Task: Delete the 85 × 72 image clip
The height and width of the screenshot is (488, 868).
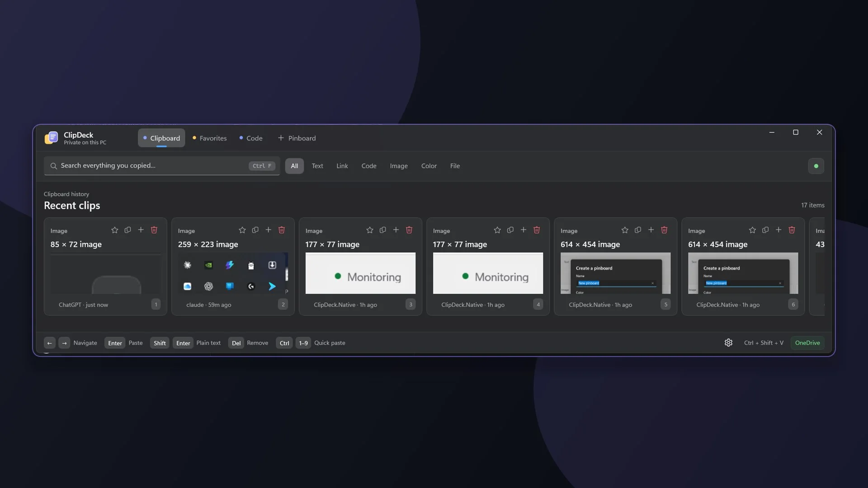Action: point(154,230)
